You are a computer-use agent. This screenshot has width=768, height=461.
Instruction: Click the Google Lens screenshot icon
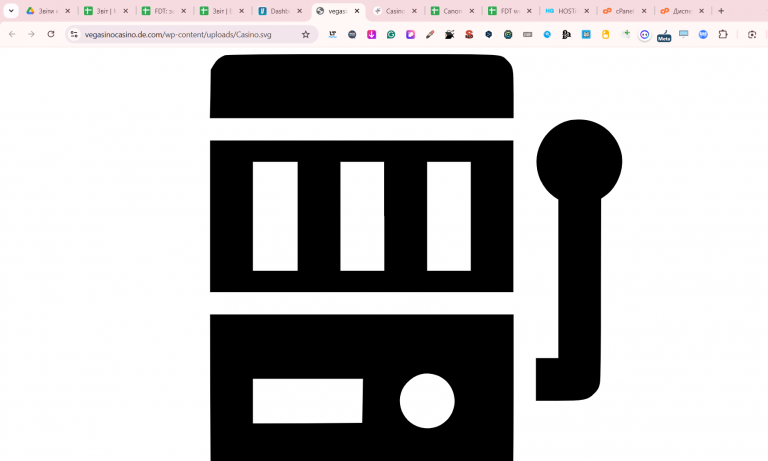752,34
